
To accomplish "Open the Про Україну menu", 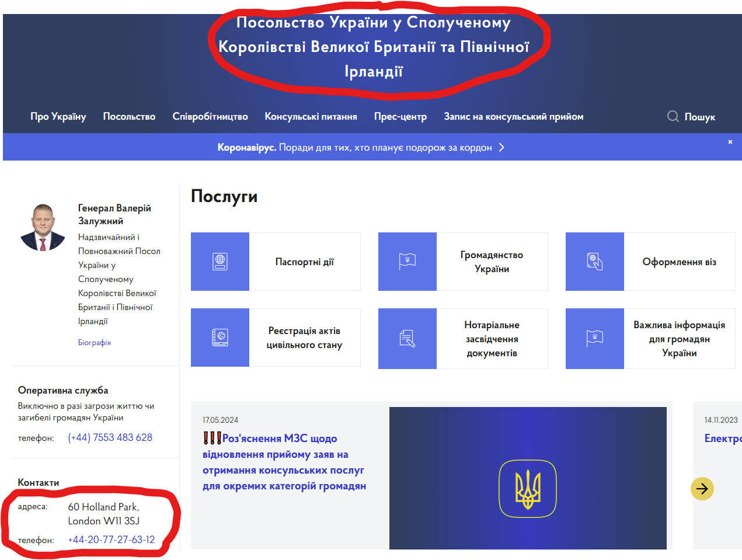I will coord(58,117).
